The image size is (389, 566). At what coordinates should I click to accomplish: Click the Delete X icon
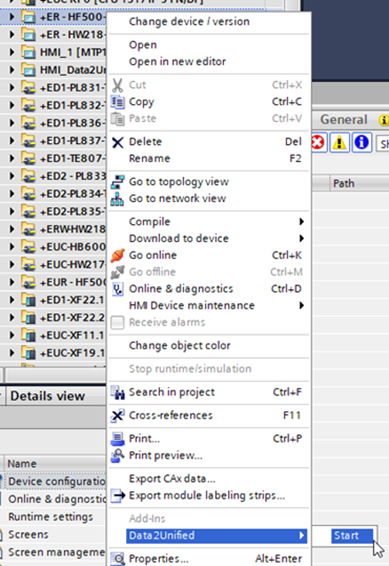[x=117, y=142]
